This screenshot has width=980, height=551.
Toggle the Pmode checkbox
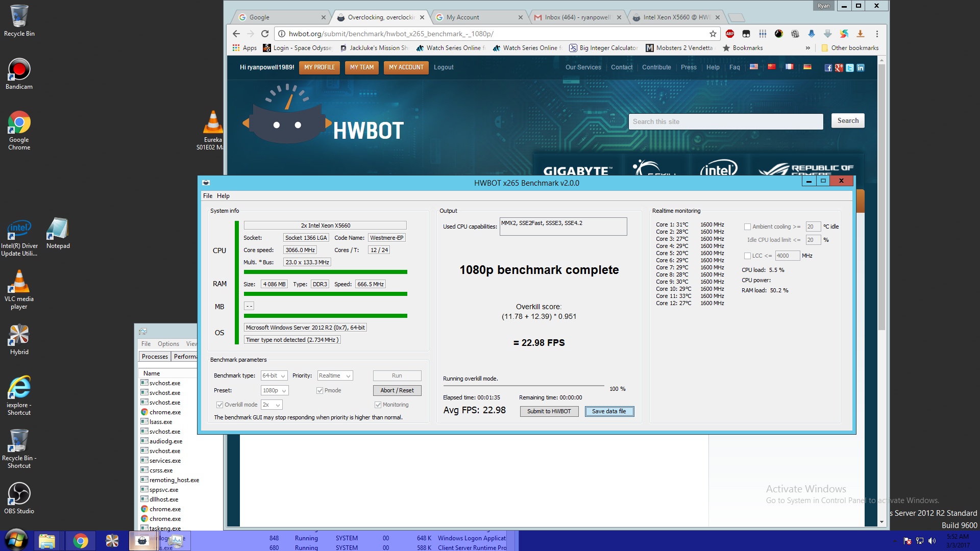(320, 391)
